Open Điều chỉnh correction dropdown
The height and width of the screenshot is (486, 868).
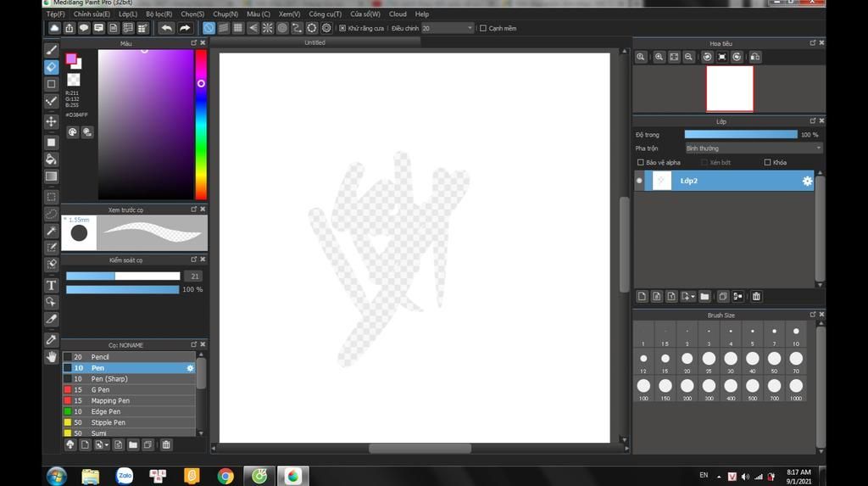(448, 28)
